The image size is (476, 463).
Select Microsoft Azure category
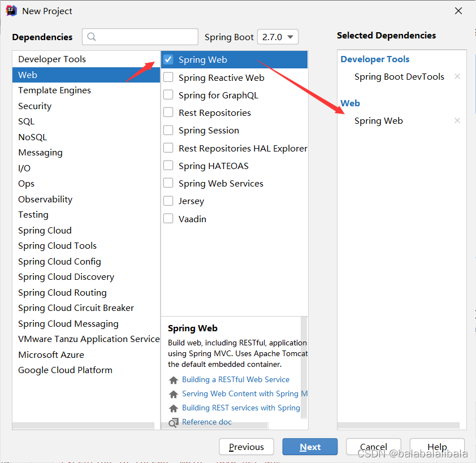[86, 354]
